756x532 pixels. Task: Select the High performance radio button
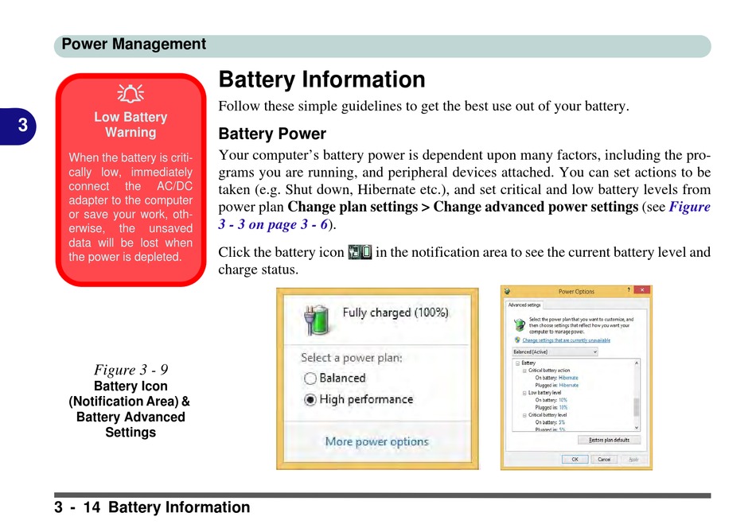[x=310, y=399]
